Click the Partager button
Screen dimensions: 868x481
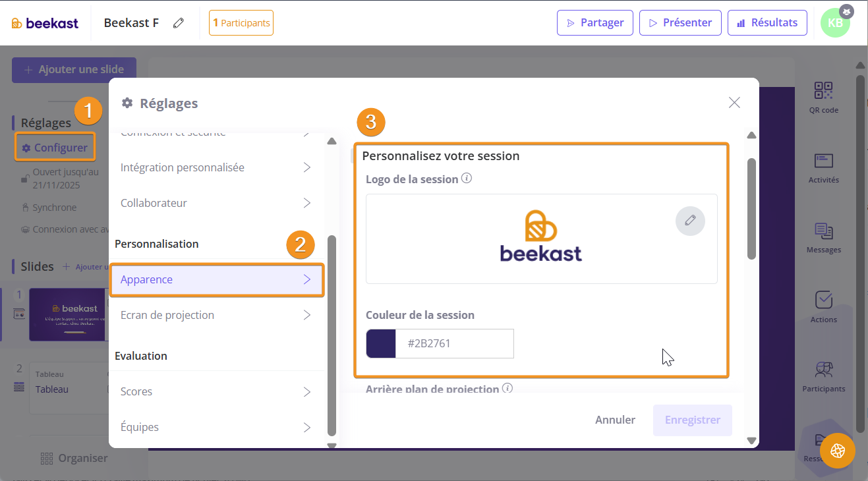pyautogui.click(x=594, y=22)
